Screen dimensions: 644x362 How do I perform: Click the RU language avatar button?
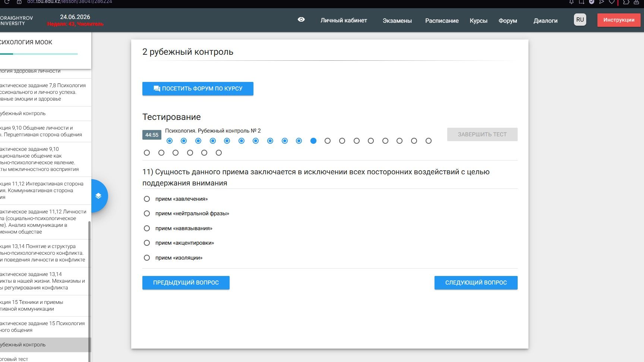580,20
